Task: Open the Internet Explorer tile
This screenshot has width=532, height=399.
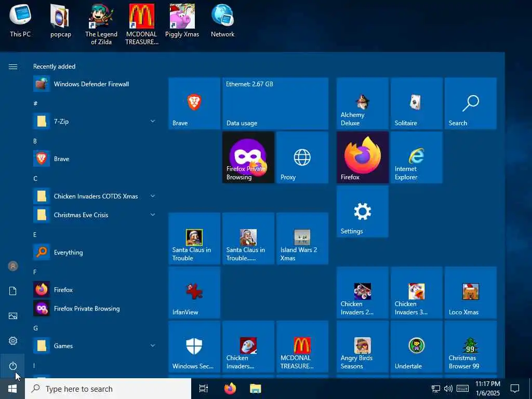Action: click(416, 157)
